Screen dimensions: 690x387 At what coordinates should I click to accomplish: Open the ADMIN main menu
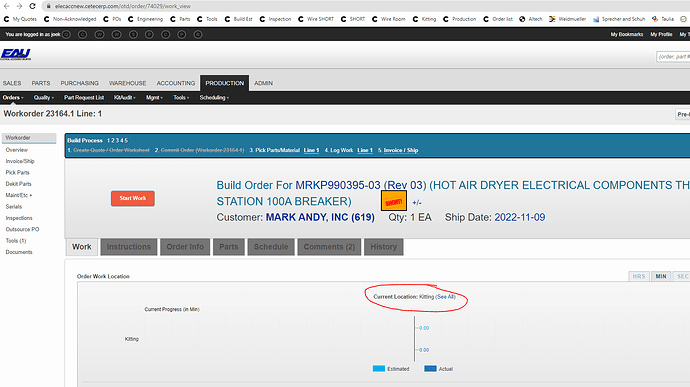tap(264, 83)
